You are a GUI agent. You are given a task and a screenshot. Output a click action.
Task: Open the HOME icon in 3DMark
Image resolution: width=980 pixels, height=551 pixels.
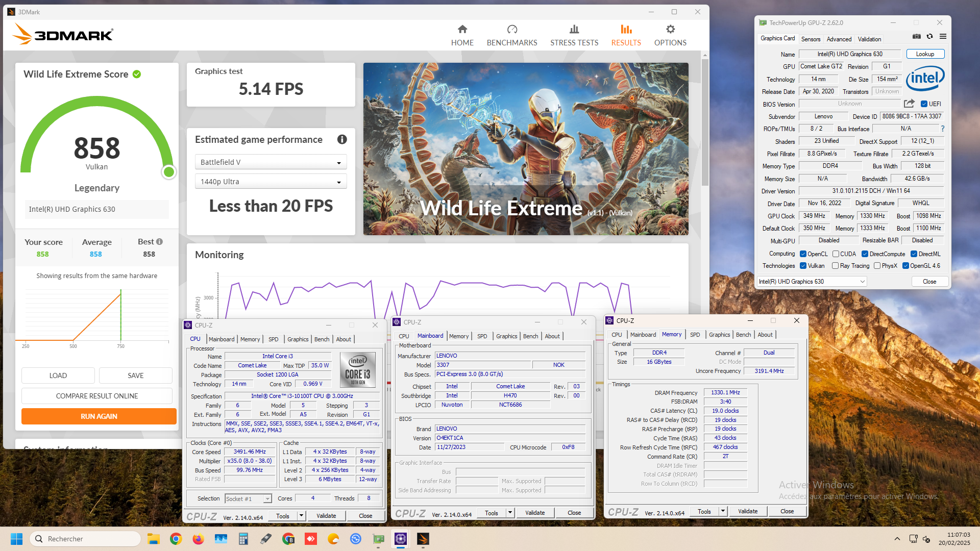point(462,29)
